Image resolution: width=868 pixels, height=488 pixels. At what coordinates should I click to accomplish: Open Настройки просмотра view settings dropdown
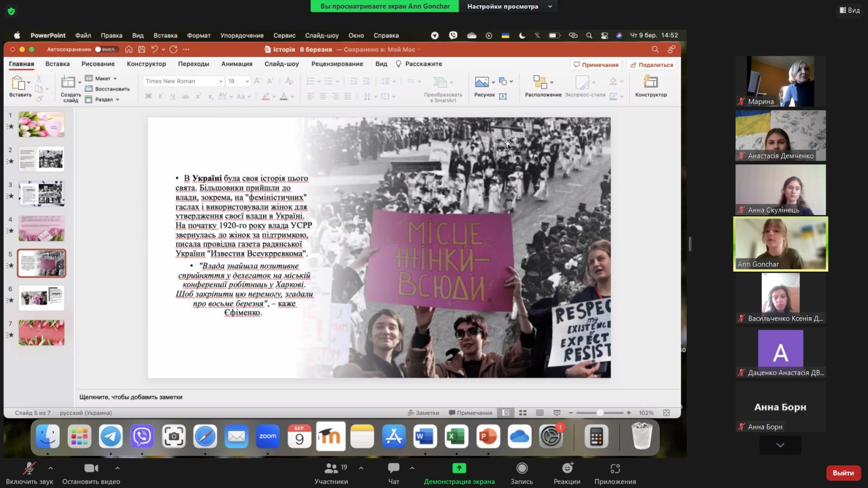(509, 7)
